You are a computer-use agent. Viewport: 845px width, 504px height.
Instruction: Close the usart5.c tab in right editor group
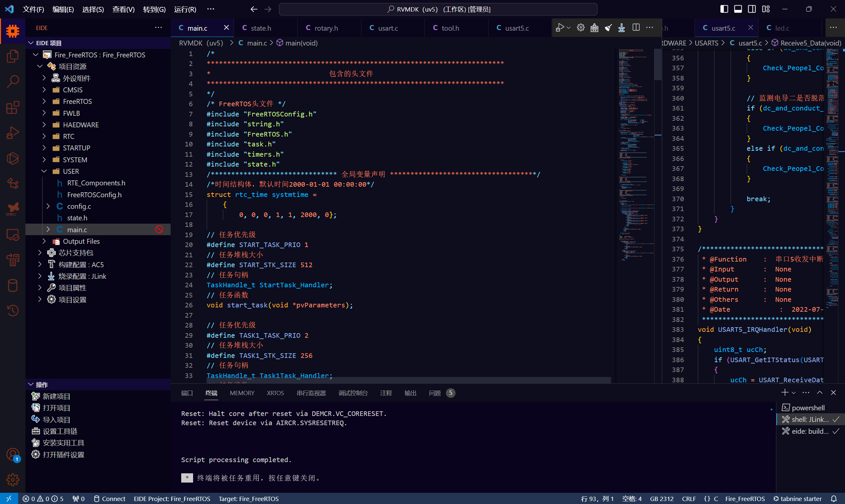[x=751, y=27]
